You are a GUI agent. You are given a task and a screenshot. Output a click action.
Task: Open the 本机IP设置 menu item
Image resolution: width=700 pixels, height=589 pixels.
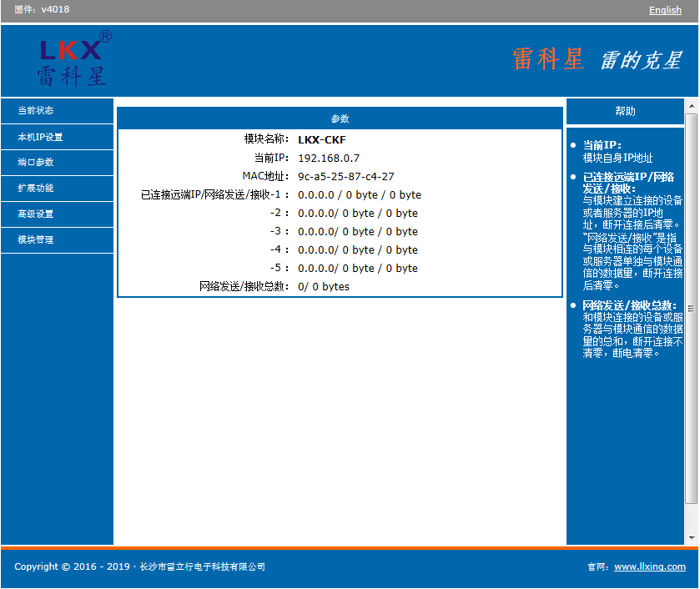coord(57,137)
